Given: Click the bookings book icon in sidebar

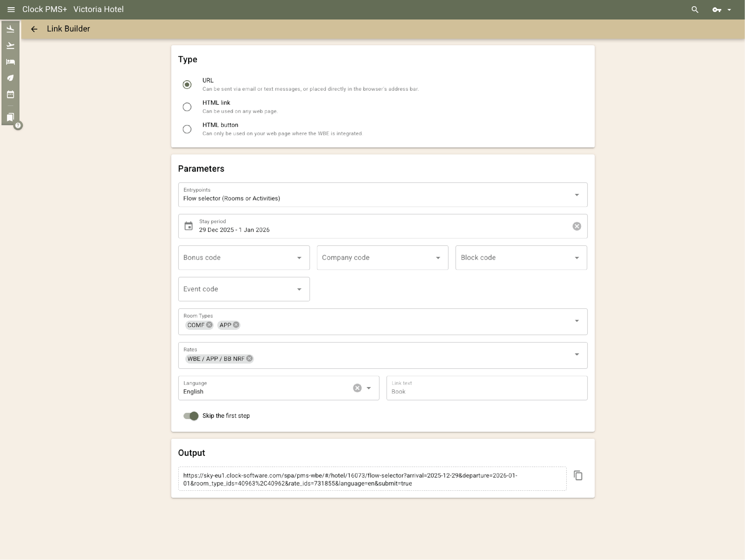Looking at the screenshot, I should [x=10, y=117].
